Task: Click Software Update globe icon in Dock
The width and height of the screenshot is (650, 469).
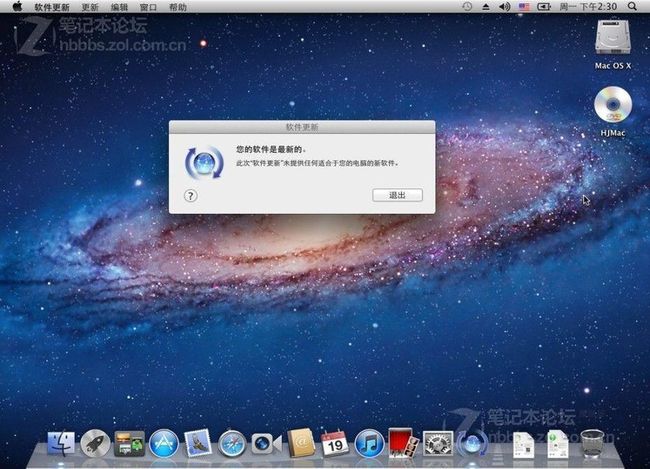Action: click(x=472, y=444)
